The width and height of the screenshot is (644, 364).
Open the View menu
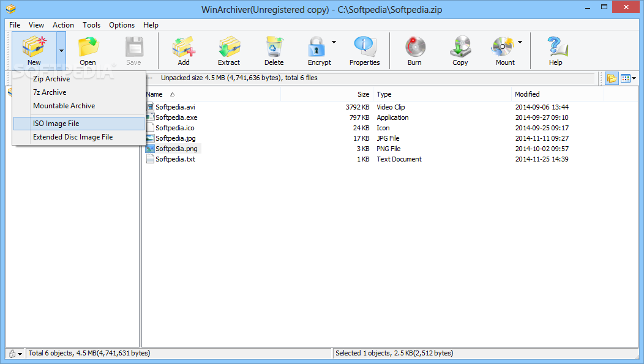click(x=36, y=25)
